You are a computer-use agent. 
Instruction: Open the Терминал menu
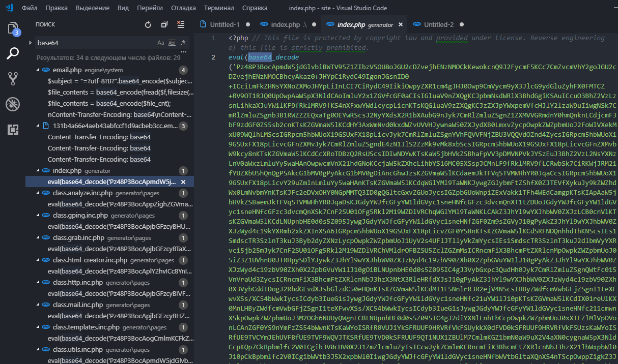[x=219, y=8]
